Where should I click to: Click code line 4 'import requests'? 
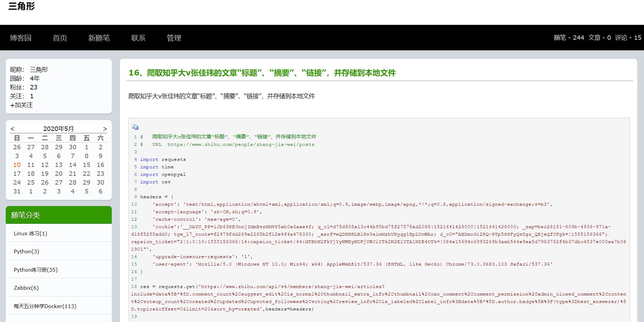tap(163, 159)
